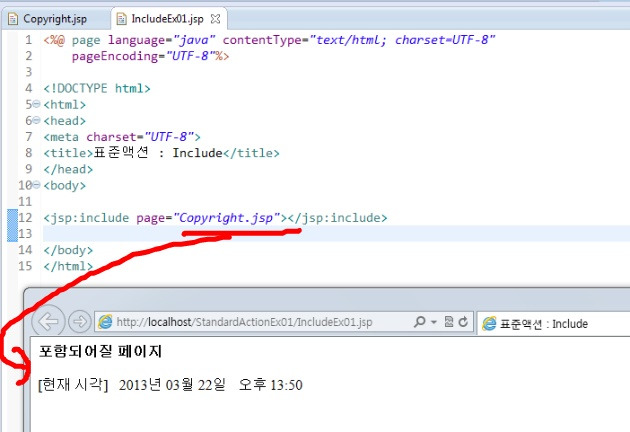Click the Internet Explorer icon in address bar

click(x=105, y=322)
